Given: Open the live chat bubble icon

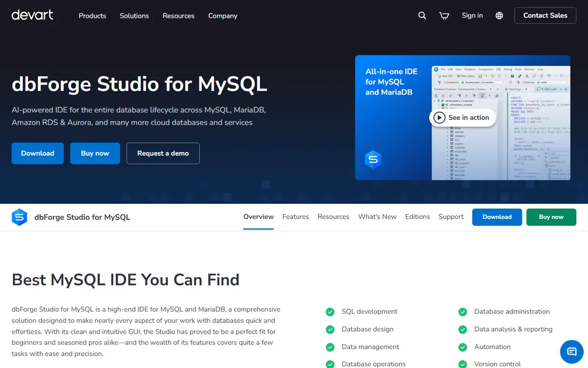Looking at the screenshot, I should (x=571, y=352).
